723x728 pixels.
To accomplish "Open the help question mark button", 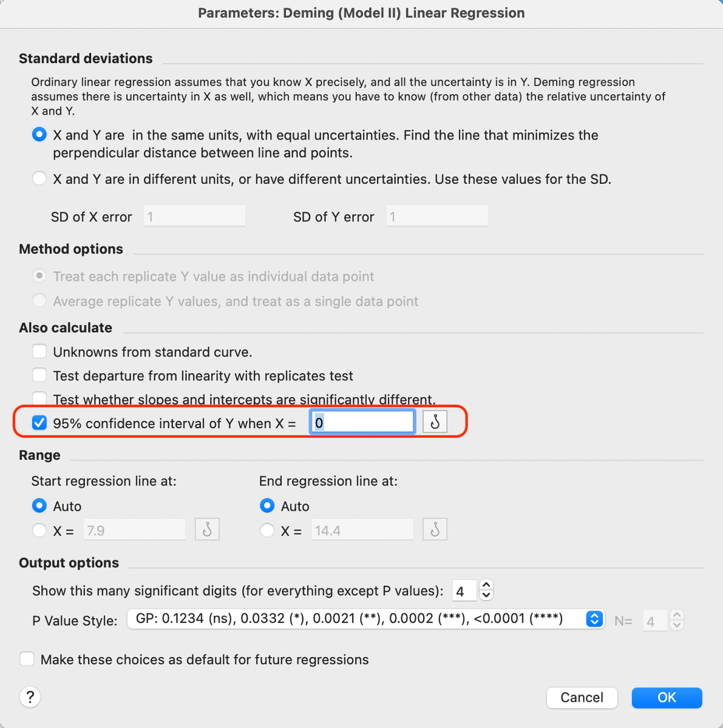I will click(30, 697).
